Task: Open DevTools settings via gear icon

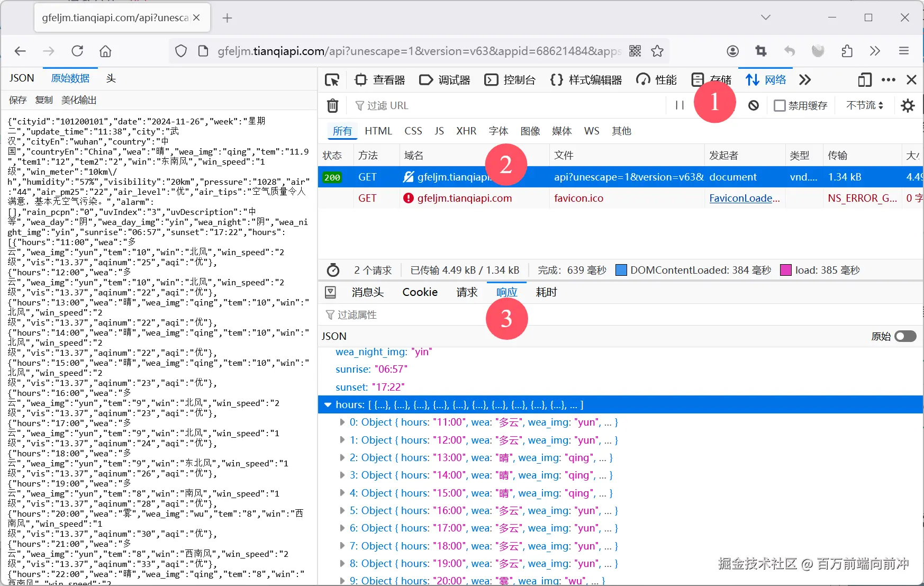Action: 908,105
